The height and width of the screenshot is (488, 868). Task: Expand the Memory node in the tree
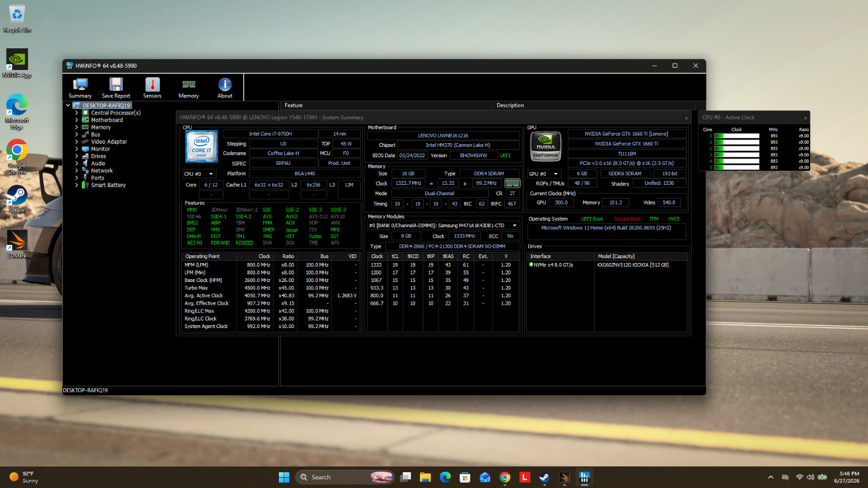click(x=76, y=127)
